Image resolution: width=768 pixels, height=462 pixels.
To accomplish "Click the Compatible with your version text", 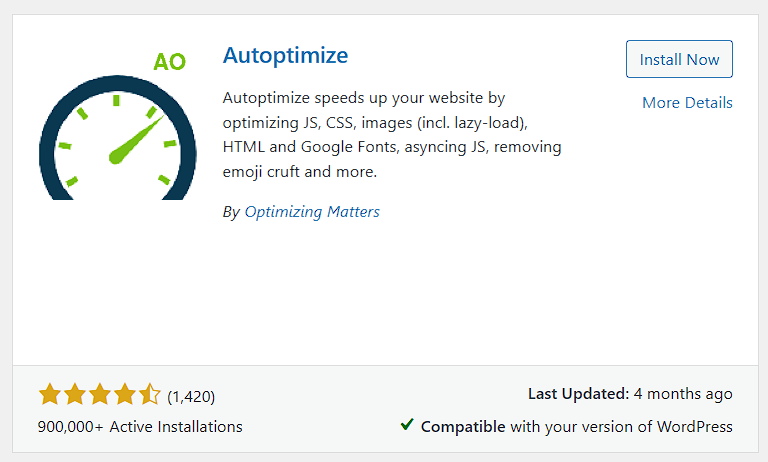I will 576,427.
